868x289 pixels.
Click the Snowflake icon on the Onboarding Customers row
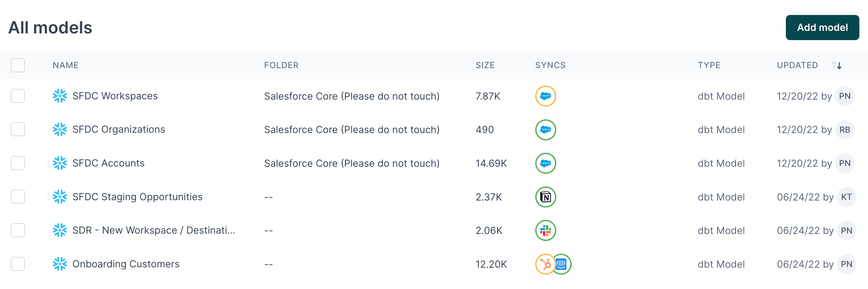[x=60, y=264]
